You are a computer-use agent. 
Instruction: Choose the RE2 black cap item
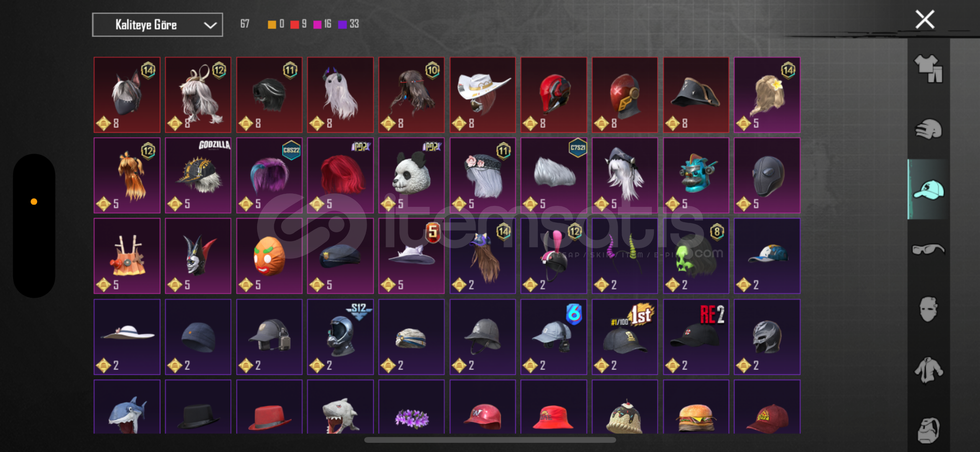(x=696, y=337)
